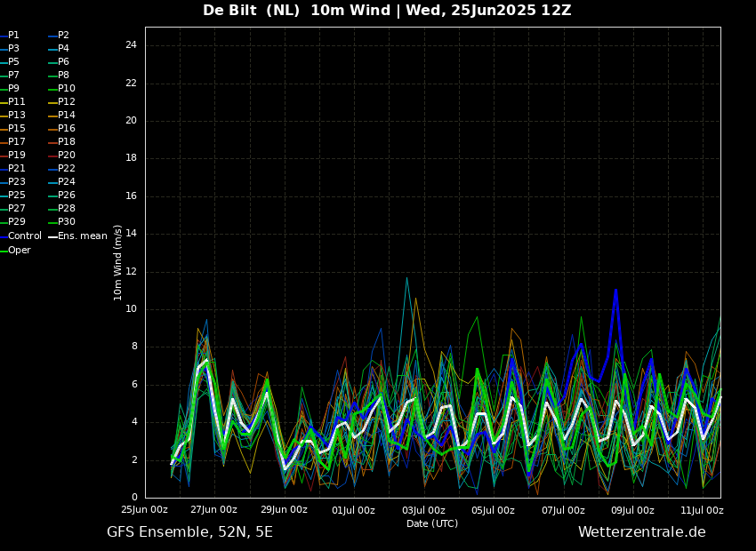Click the 27Jun 00z x-axis label
This screenshot has height=551, width=756.
click(214, 509)
